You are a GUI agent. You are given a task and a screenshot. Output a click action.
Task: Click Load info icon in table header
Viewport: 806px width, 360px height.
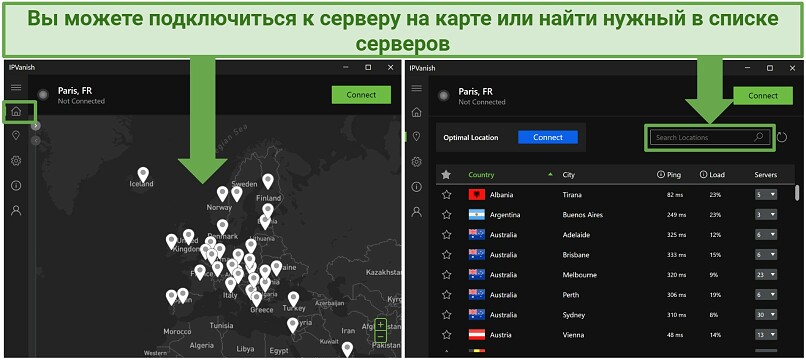tap(703, 174)
